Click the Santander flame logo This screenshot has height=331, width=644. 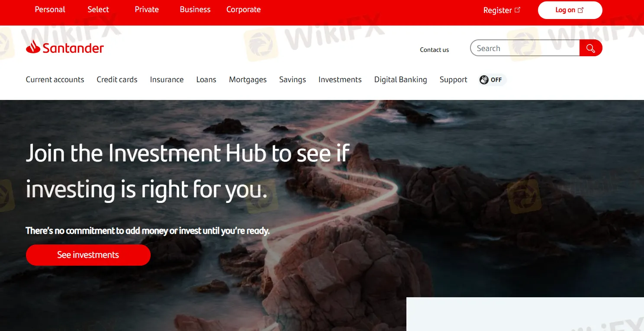point(33,47)
